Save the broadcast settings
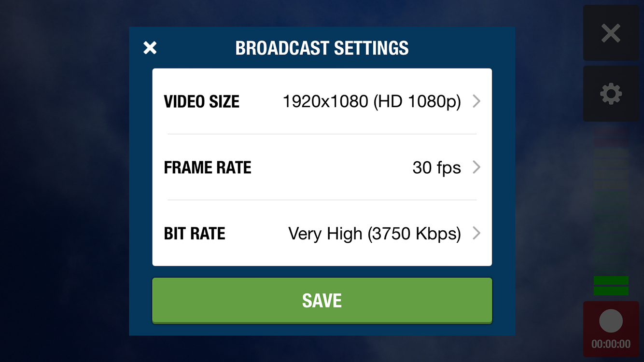644x362 pixels. tap(322, 300)
